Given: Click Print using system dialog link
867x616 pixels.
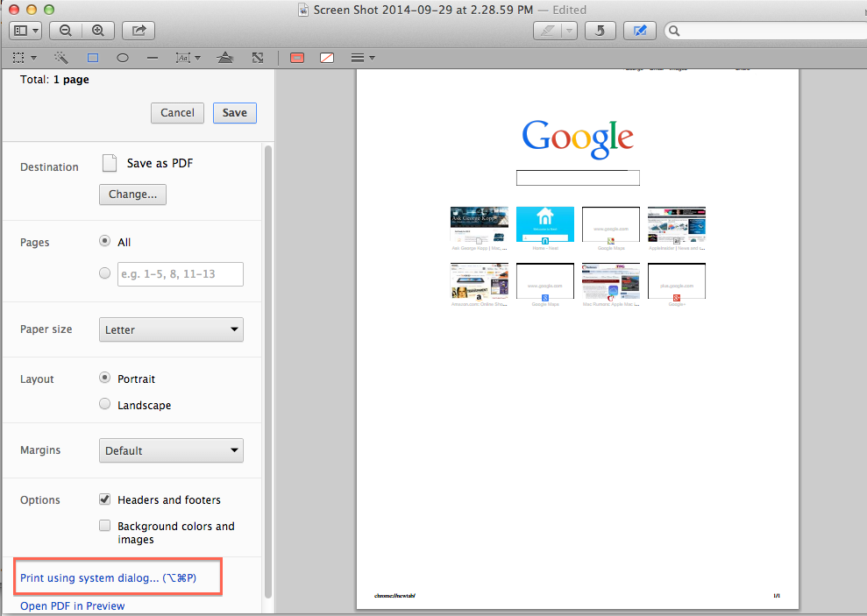Looking at the screenshot, I should pyautogui.click(x=109, y=577).
